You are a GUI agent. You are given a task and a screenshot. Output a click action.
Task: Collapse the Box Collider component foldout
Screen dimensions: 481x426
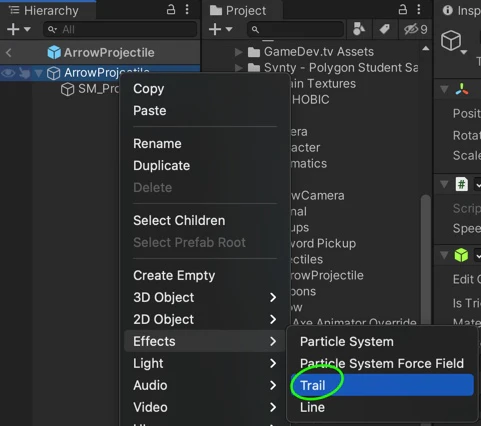[x=444, y=255]
